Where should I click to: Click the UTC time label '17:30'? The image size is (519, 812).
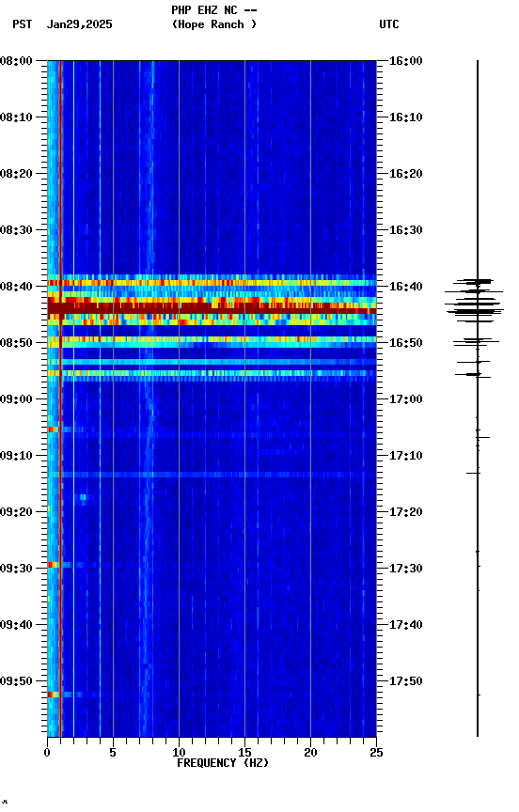405,568
